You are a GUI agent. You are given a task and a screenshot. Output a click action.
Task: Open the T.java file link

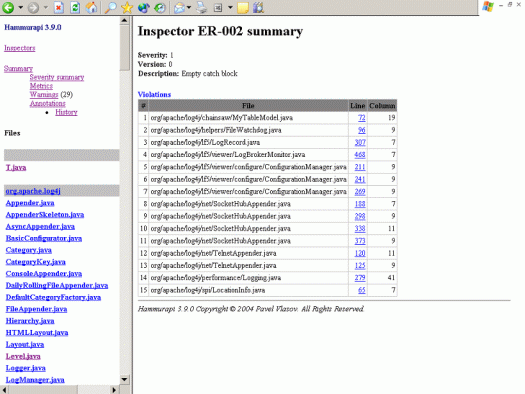tap(16, 168)
